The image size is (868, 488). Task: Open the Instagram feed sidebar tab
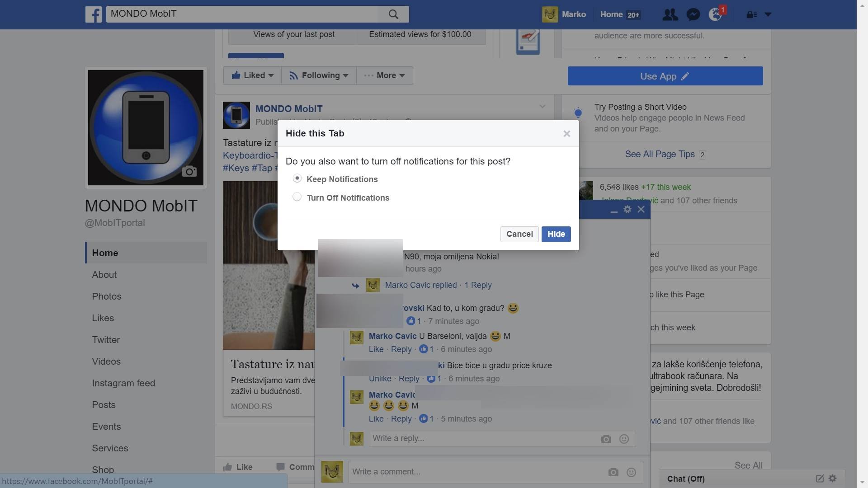coord(123,383)
